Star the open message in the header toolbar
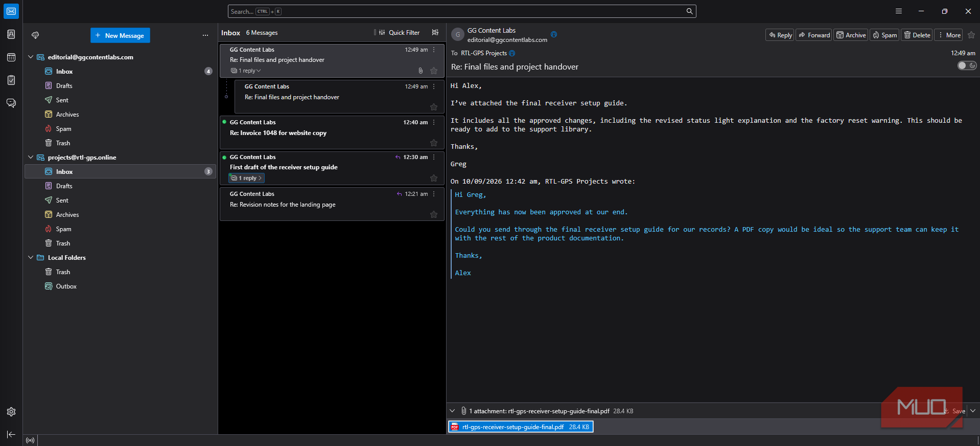Image resolution: width=980 pixels, height=446 pixels. pos(971,35)
